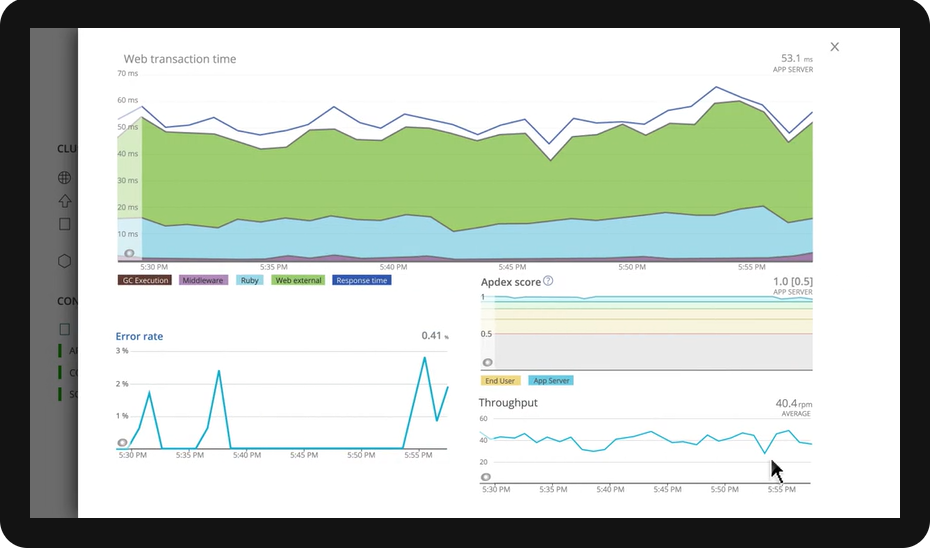Image resolution: width=930 pixels, height=550 pixels.
Task: Click the up-arrow home icon in sidebar
Action: coord(65,201)
